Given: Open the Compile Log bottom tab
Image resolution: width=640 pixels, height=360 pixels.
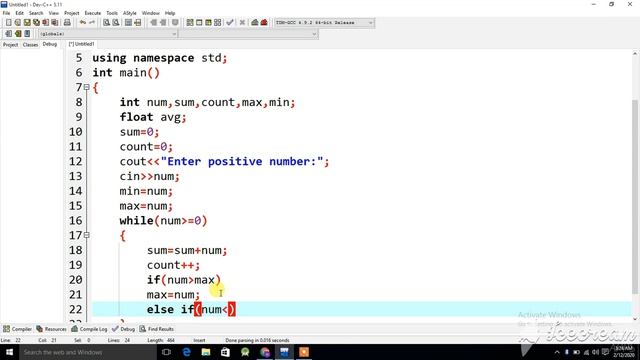Looking at the screenshot, I should pos(89,329).
